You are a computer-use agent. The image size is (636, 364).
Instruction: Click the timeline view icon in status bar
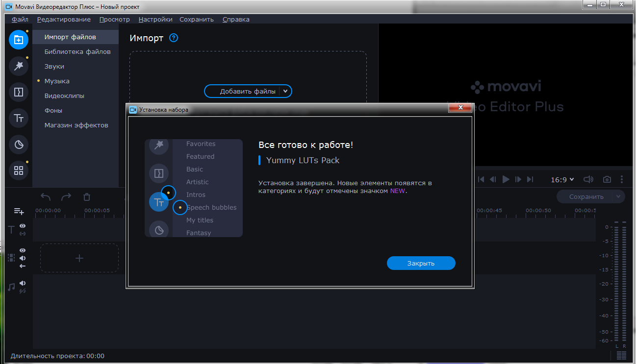click(622, 355)
